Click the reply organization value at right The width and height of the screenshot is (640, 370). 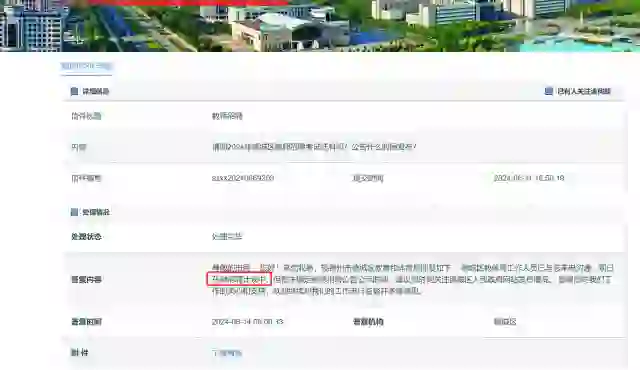click(x=505, y=322)
